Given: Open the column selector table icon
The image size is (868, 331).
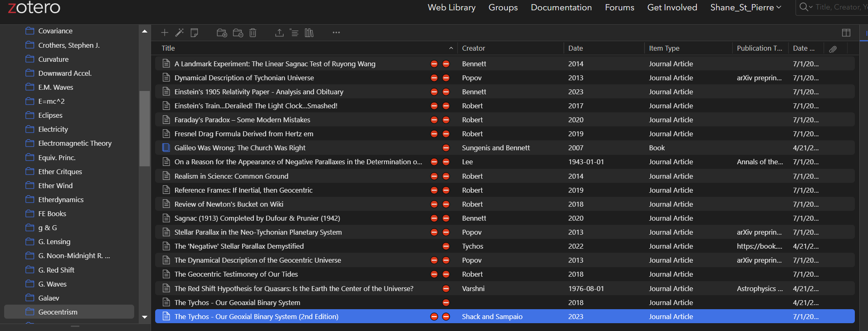Looking at the screenshot, I should coord(846,33).
